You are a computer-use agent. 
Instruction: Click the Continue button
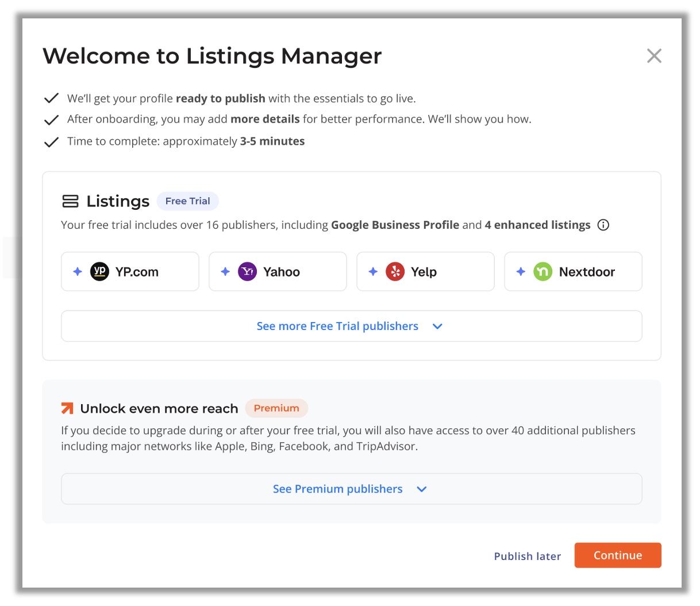tap(618, 555)
